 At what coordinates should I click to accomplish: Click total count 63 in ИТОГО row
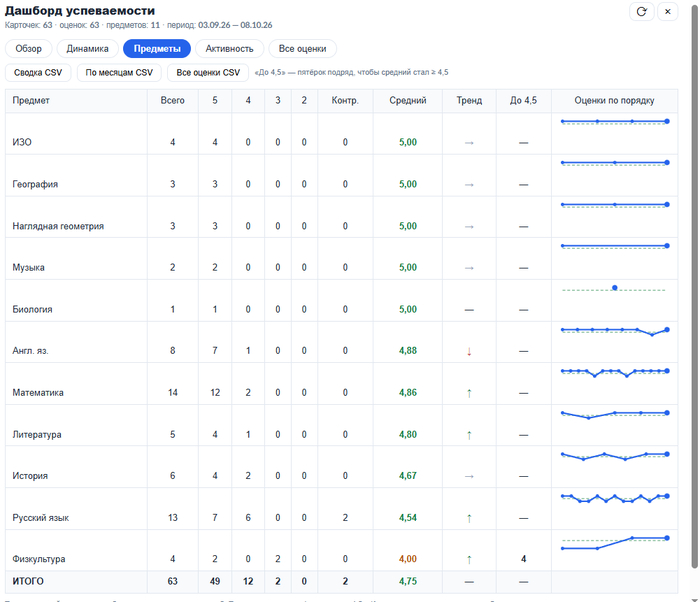point(172,581)
